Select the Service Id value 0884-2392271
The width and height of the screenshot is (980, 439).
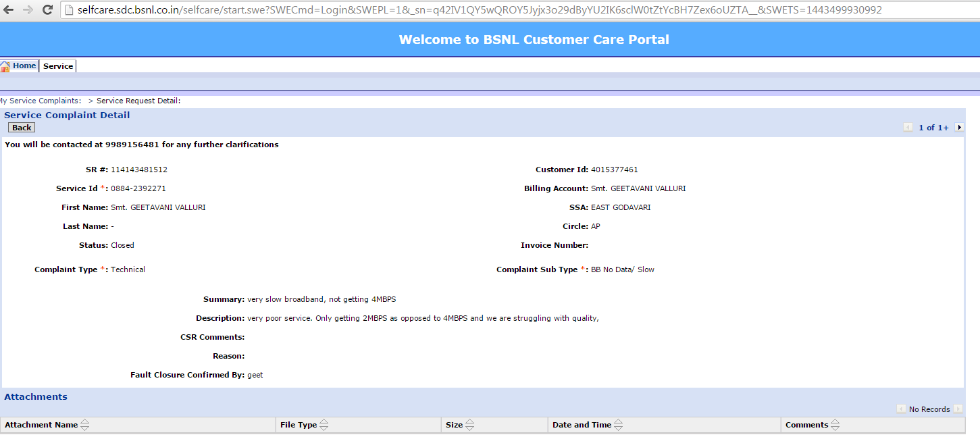point(138,188)
